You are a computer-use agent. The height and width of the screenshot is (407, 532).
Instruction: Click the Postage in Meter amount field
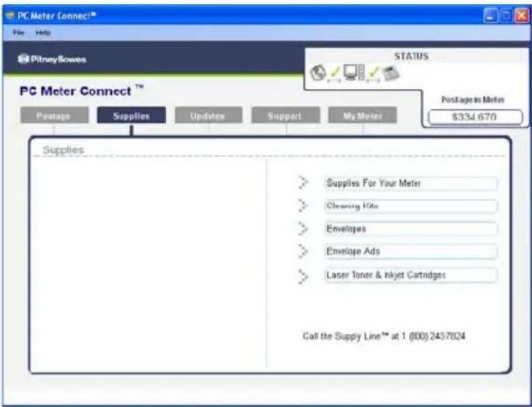point(475,117)
